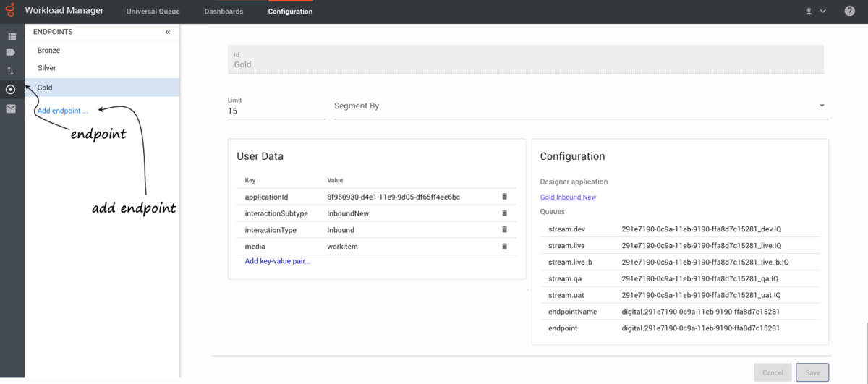Screen dimensions: 868x384
Task: Switch to Universal Queue tab
Action: pyautogui.click(x=153, y=12)
